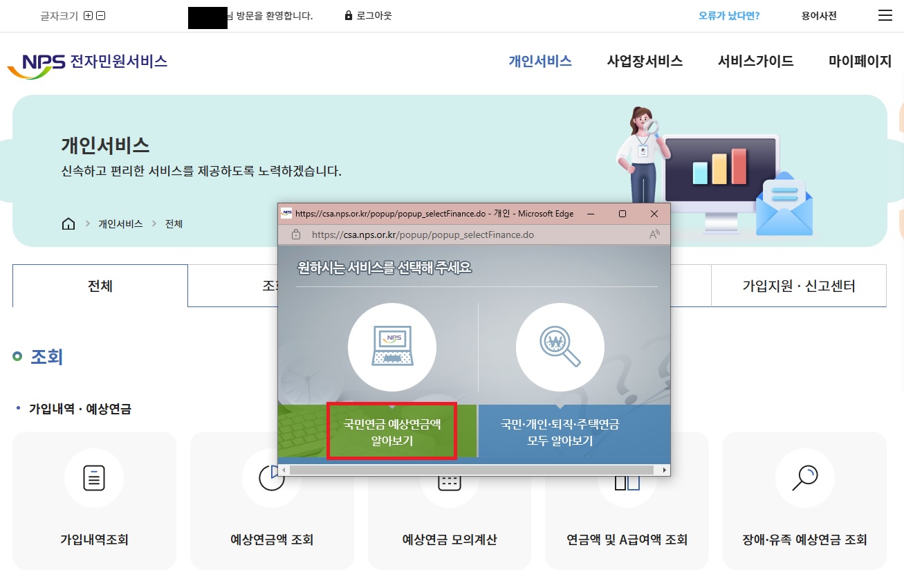Click the popup horizontal scrollbar track

471,470
